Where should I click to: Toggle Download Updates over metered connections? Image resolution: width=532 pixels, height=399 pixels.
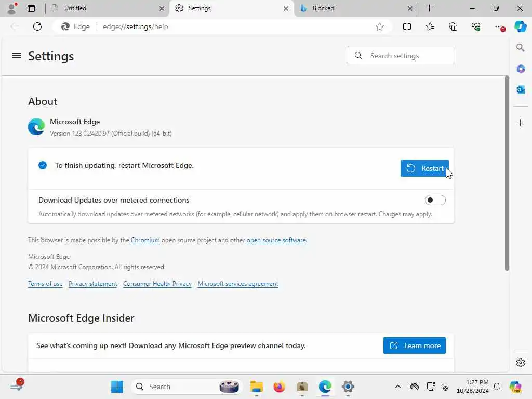[x=435, y=200]
